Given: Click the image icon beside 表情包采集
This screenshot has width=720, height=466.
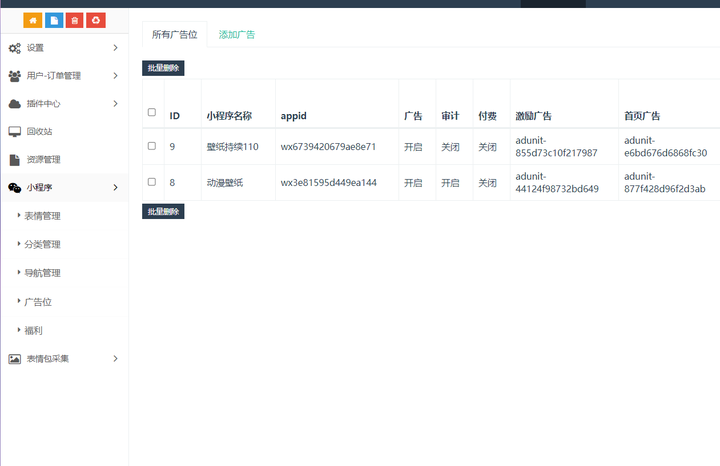Looking at the screenshot, I should pyautogui.click(x=15, y=359).
